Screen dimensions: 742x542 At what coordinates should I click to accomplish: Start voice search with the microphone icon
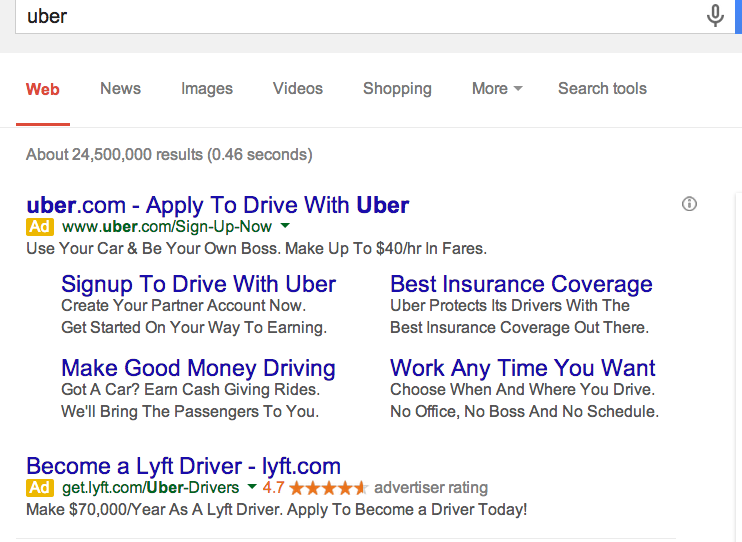(715, 16)
